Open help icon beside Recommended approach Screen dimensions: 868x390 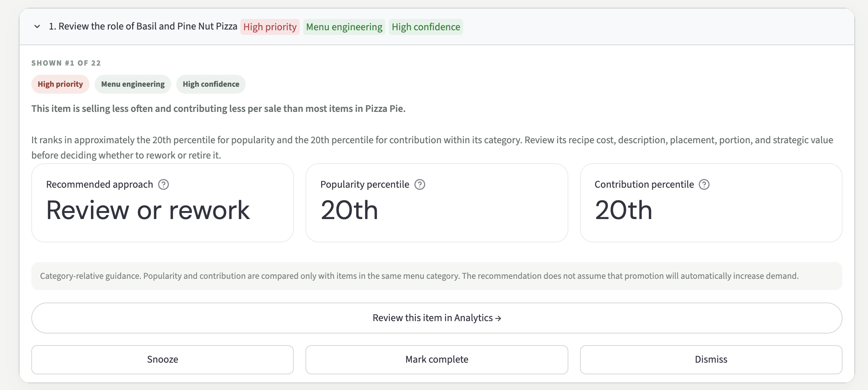(163, 184)
